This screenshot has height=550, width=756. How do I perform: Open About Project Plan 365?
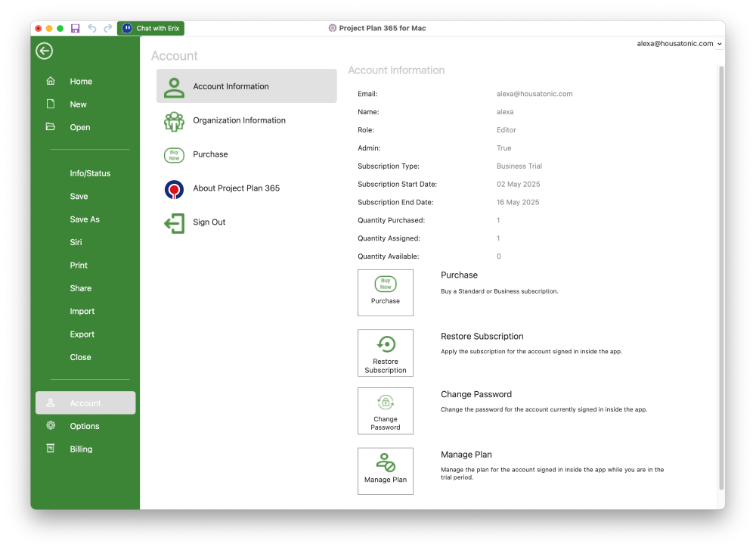point(236,188)
